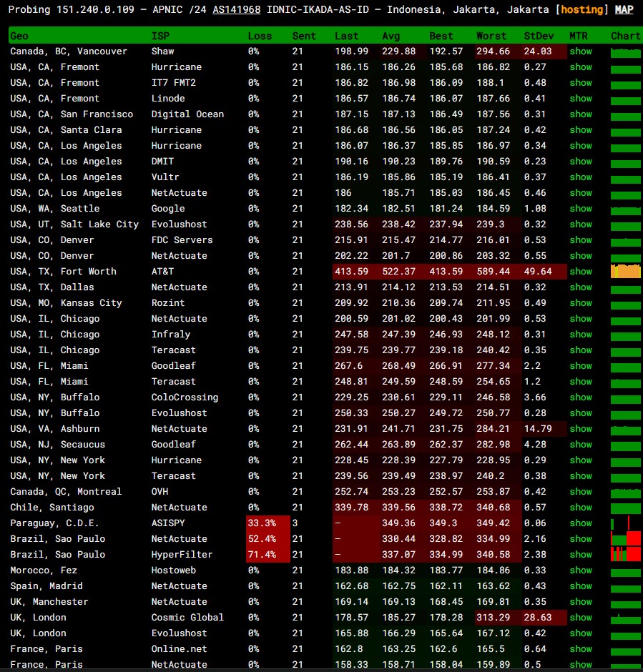
Task: Click the 294.66 worst value for Vancouver
Action: (x=494, y=51)
